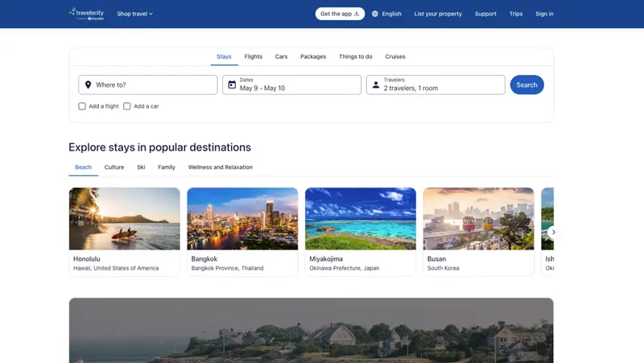
Task: Click 'Okinawa Prefecture, Japan' text
Action: point(345,268)
